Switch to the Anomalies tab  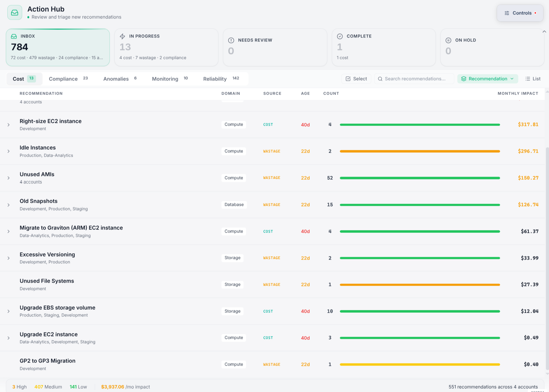click(120, 79)
